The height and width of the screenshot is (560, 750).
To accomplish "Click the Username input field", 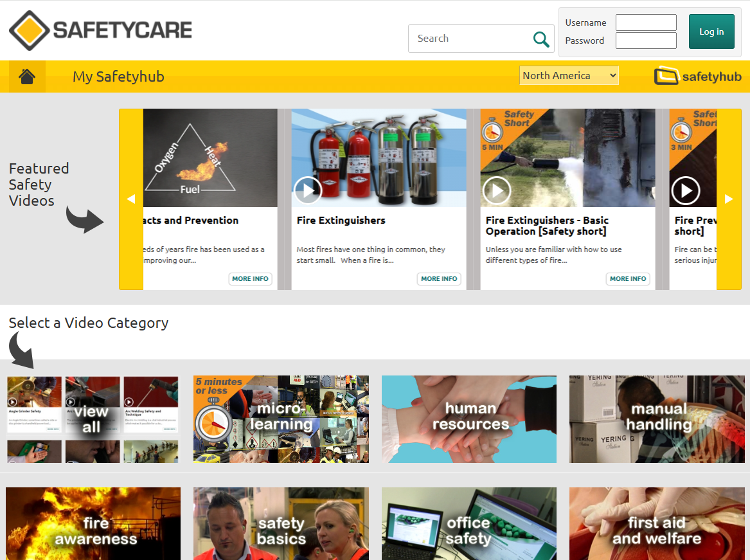I will tap(646, 23).
